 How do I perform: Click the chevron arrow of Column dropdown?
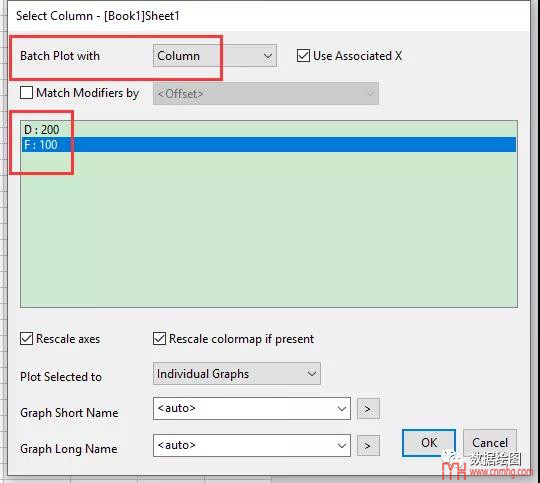pyautogui.click(x=268, y=55)
